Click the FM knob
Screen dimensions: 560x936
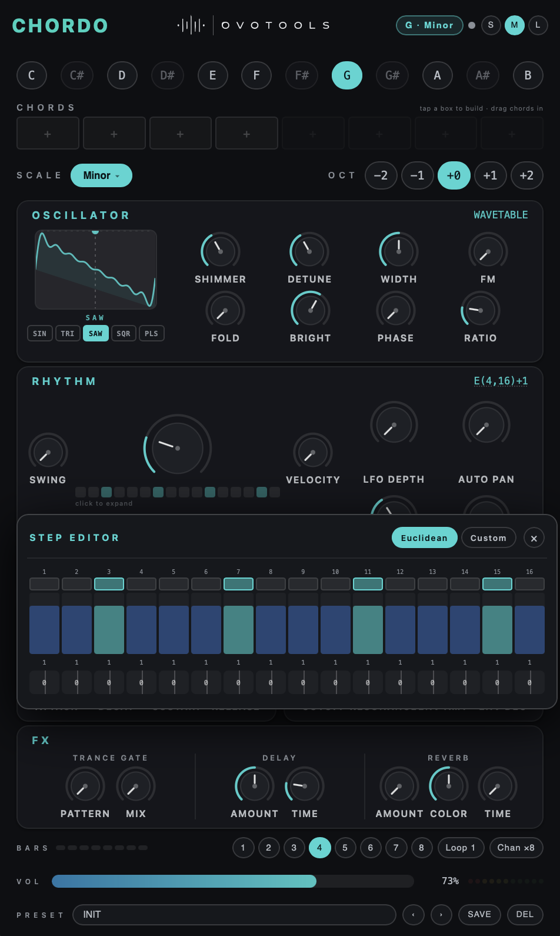488,251
